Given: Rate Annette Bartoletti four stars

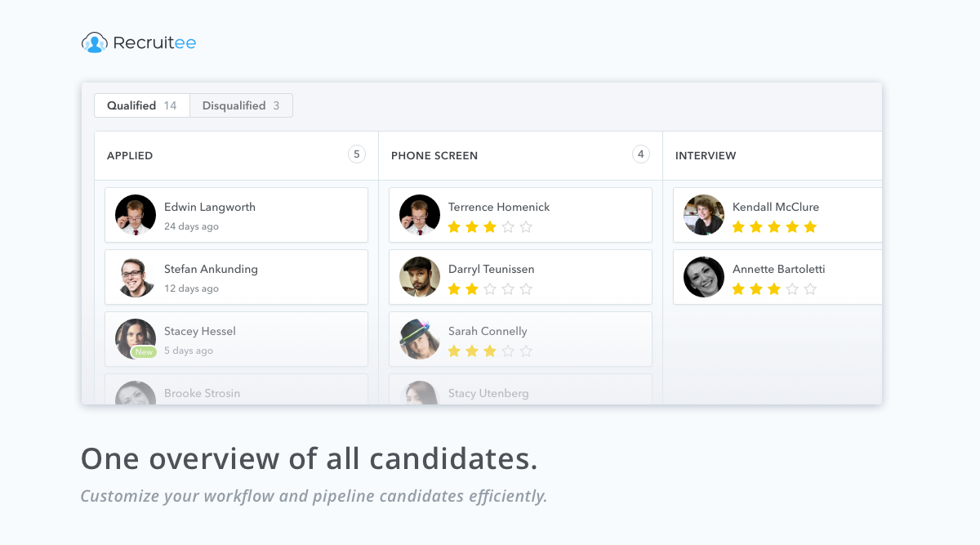Looking at the screenshot, I should point(792,289).
